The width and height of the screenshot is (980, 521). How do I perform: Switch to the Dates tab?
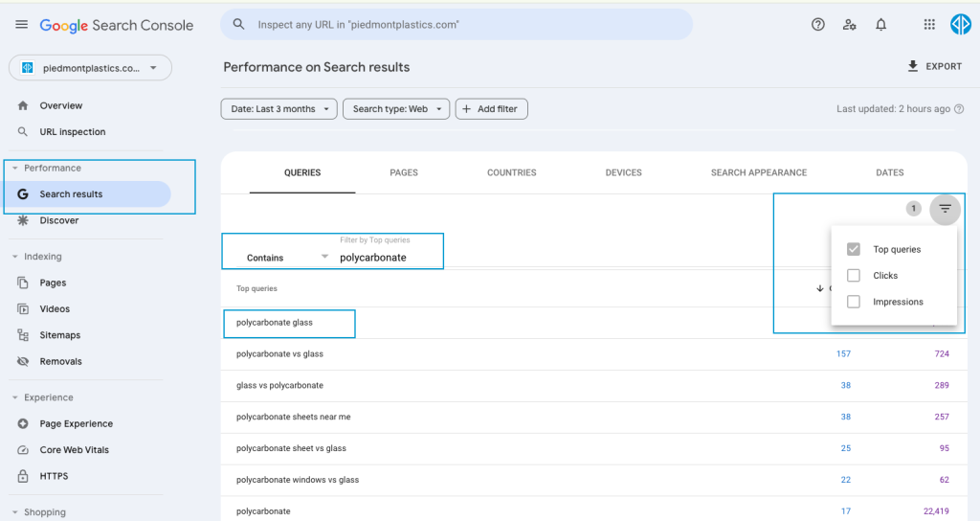[x=890, y=172]
